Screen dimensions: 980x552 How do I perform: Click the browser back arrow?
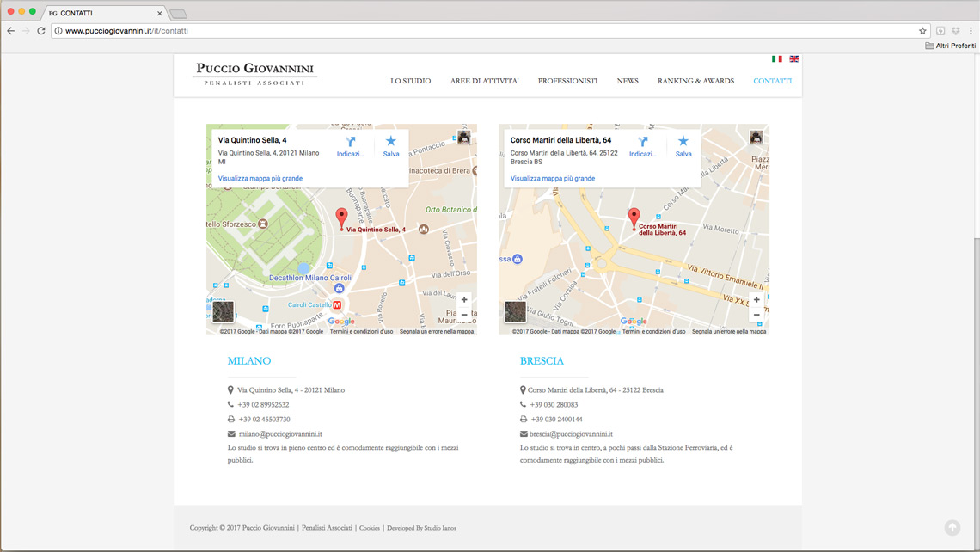(10, 31)
